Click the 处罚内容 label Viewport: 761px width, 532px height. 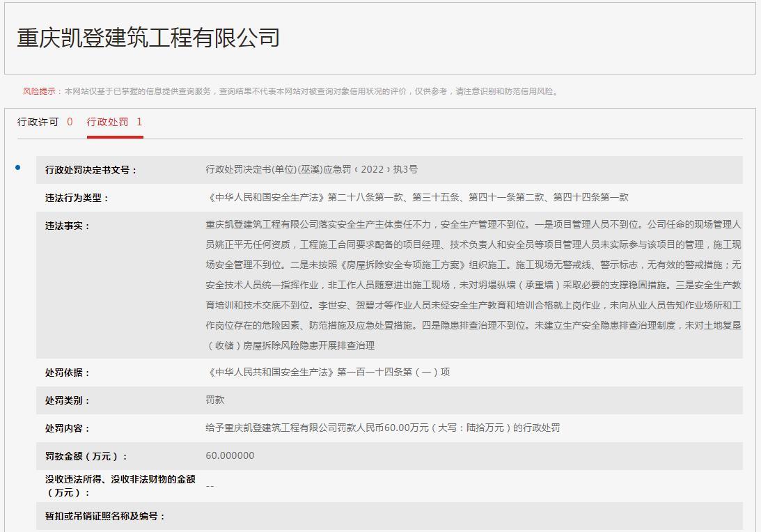[67, 429]
